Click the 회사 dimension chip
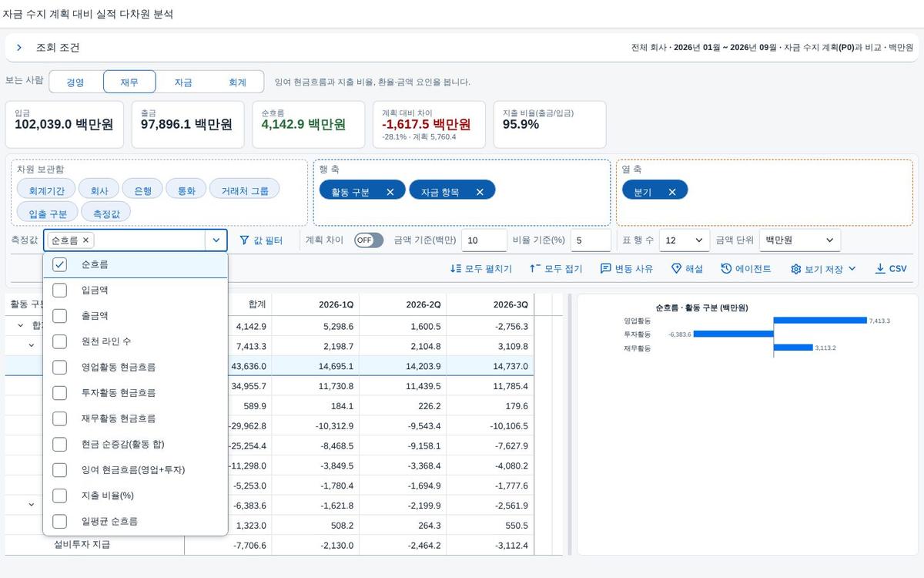 pos(99,190)
